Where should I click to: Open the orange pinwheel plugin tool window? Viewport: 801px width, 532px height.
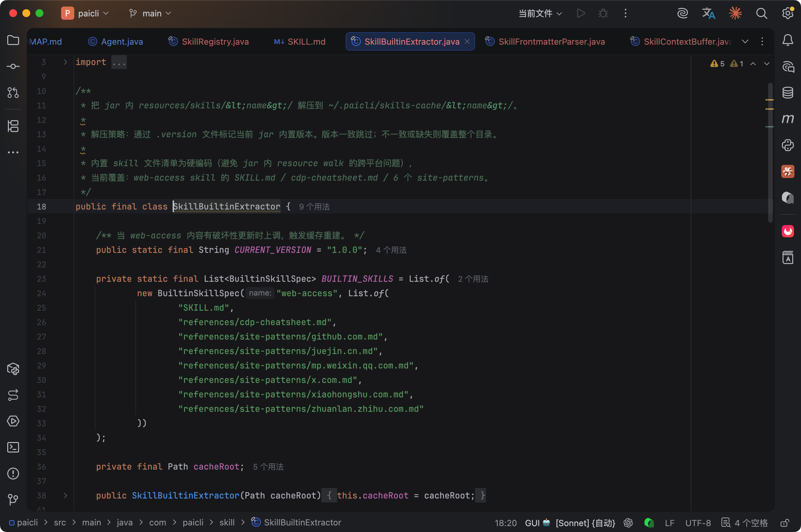pos(788,171)
